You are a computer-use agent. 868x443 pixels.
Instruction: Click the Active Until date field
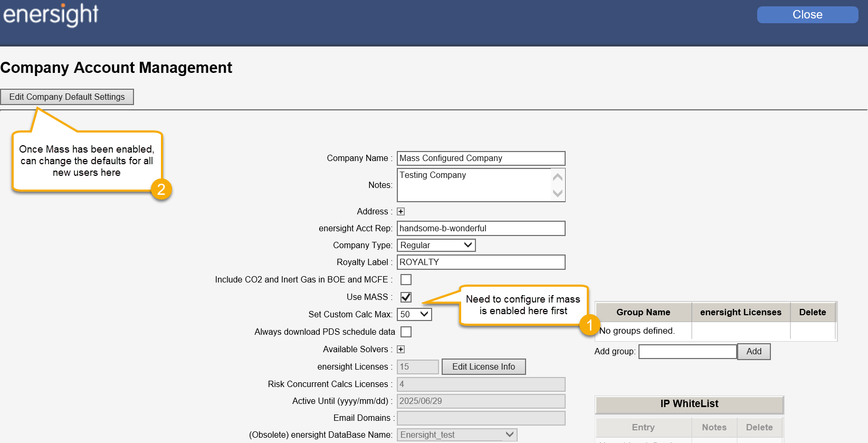pyautogui.click(x=481, y=401)
